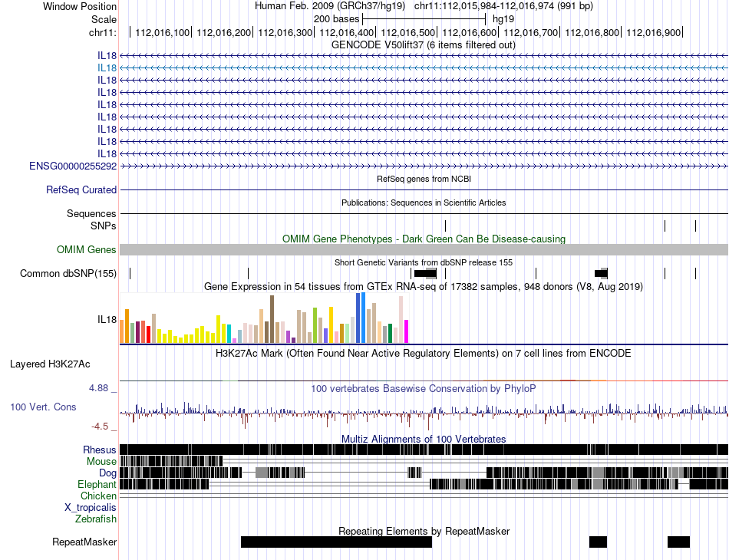Click the 112,016,800 ruler coordinate
The width and height of the screenshot is (729, 560).
click(592, 32)
